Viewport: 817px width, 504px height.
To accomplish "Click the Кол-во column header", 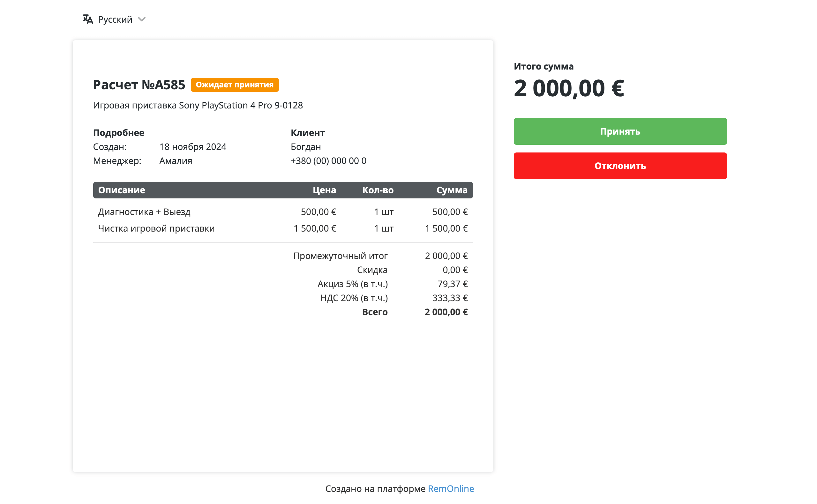I will (378, 190).
